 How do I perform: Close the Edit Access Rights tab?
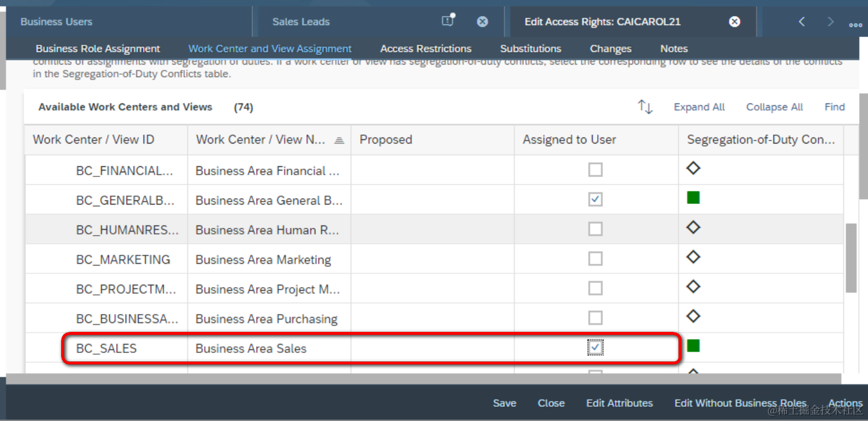coord(735,22)
